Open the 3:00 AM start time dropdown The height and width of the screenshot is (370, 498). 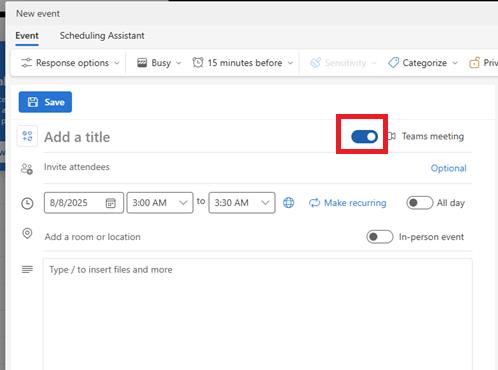point(160,203)
